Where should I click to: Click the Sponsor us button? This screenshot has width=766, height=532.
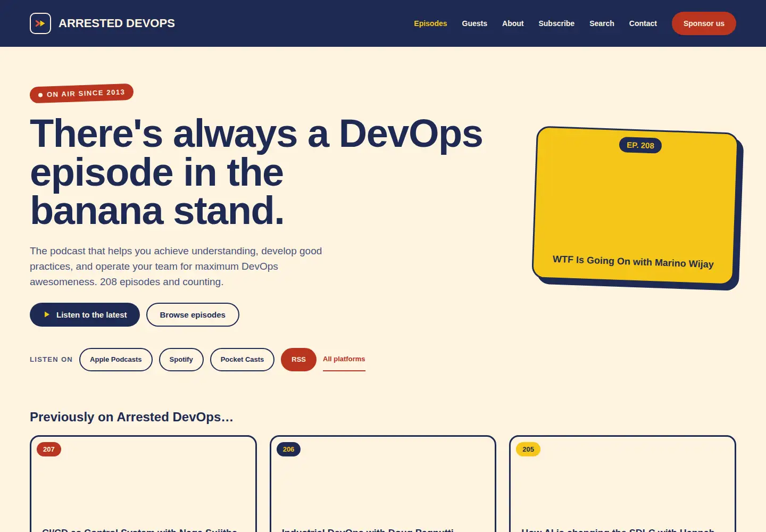point(704,23)
